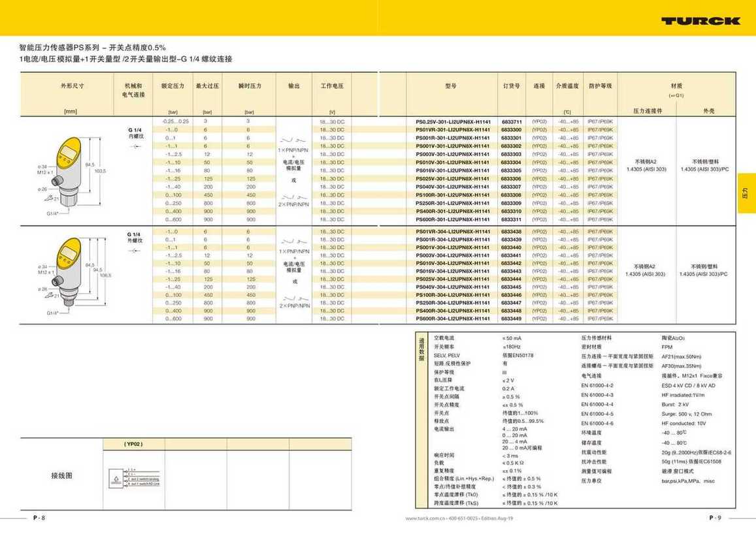Select model PS040V-304-LI2UPN8X-H1141
Viewport: 756px width, 534px height.
tap(453, 287)
